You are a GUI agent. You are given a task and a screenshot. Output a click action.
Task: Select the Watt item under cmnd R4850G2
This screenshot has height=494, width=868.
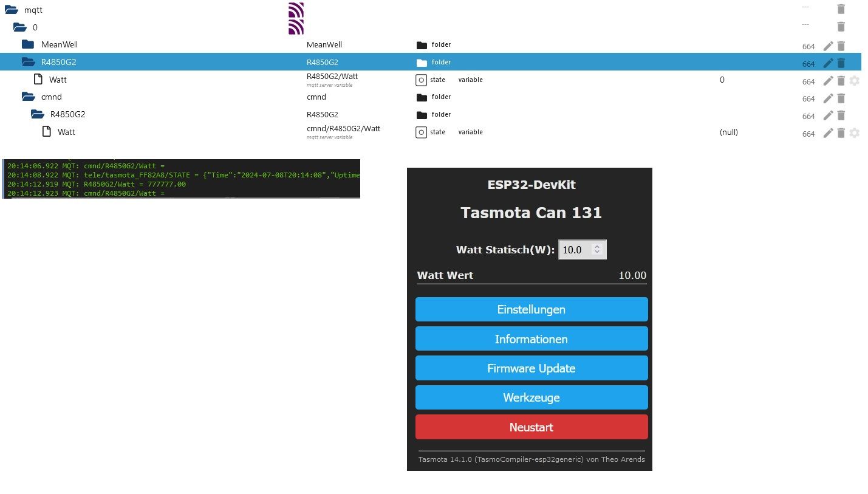click(x=66, y=132)
